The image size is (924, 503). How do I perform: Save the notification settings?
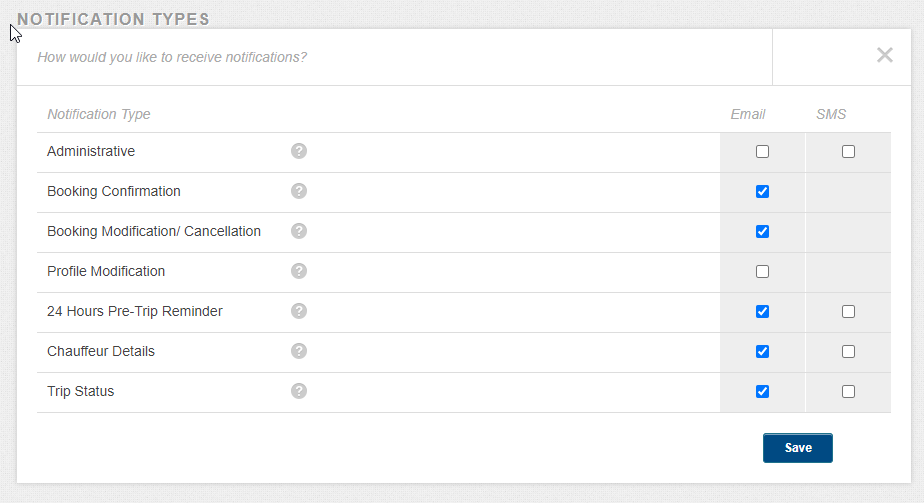pos(797,448)
